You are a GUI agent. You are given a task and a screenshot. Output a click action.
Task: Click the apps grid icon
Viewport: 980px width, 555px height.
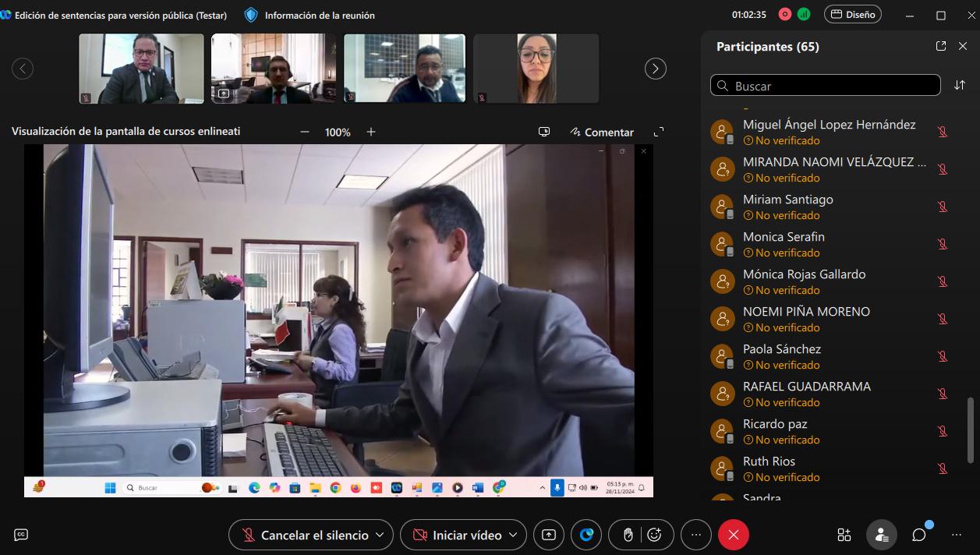(844, 535)
